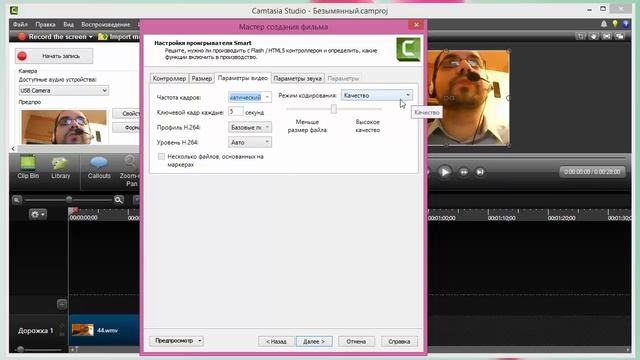The width and height of the screenshot is (640, 360).
Task: Select the crop tool above the preview
Action: point(580,37)
